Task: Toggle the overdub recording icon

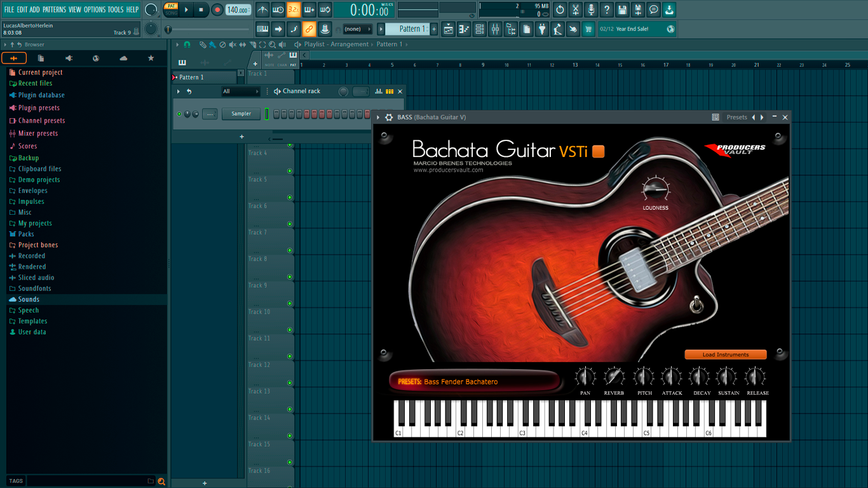Action: coord(309,10)
